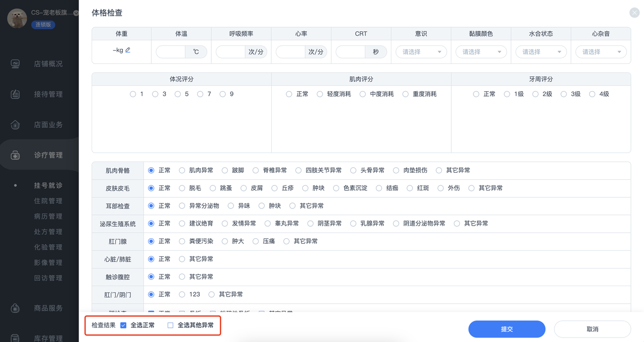Screen dimensions: 644x342
Task: Open the 水合状态 dropdown
Action: pyautogui.click(x=541, y=52)
